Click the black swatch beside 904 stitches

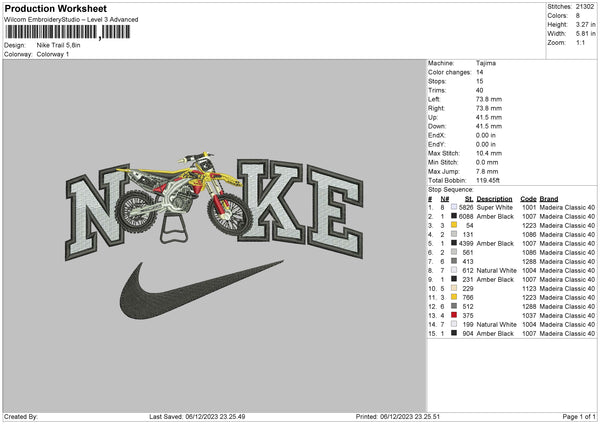pyautogui.click(x=454, y=333)
